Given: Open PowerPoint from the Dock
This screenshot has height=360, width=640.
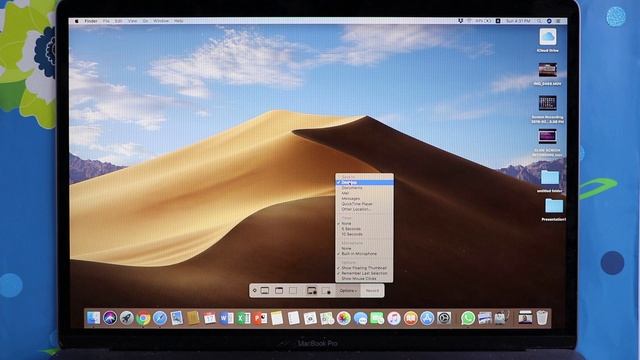Looking at the screenshot, I should click(260, 318).
